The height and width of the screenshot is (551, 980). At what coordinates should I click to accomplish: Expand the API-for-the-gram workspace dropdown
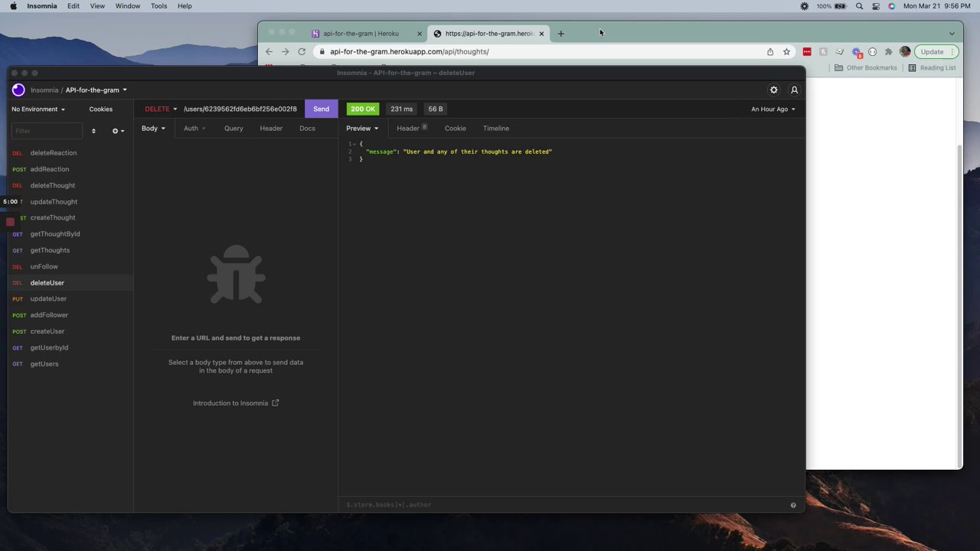tap(96, 90)
